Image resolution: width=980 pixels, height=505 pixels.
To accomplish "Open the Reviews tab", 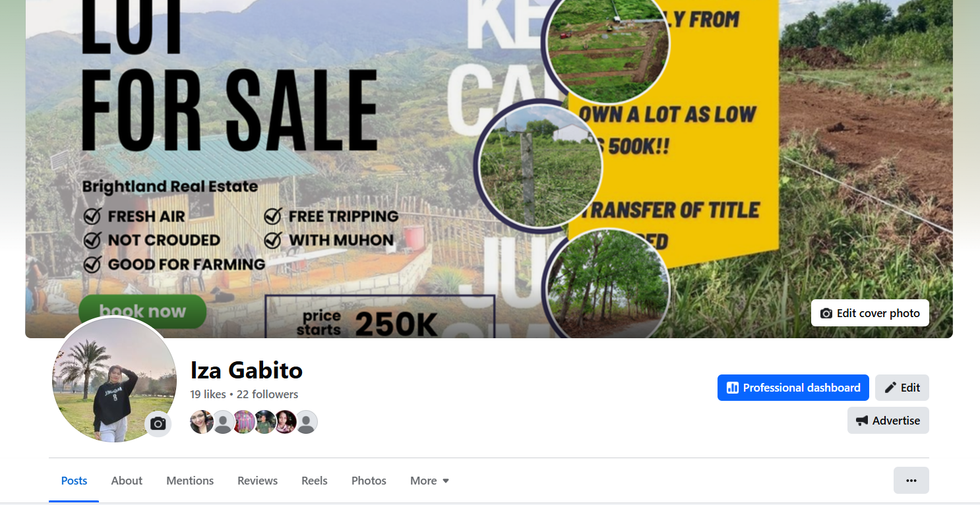I will (258, 481).
